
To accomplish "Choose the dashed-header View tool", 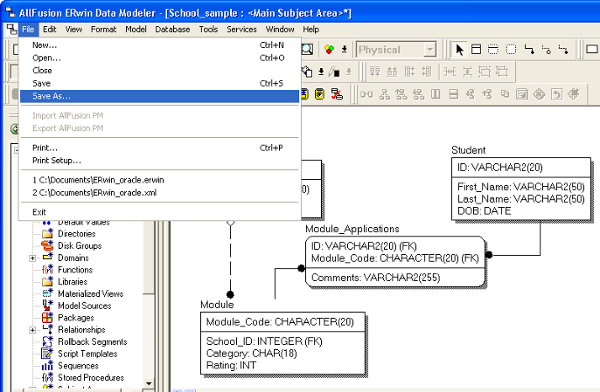I will 493,49.
